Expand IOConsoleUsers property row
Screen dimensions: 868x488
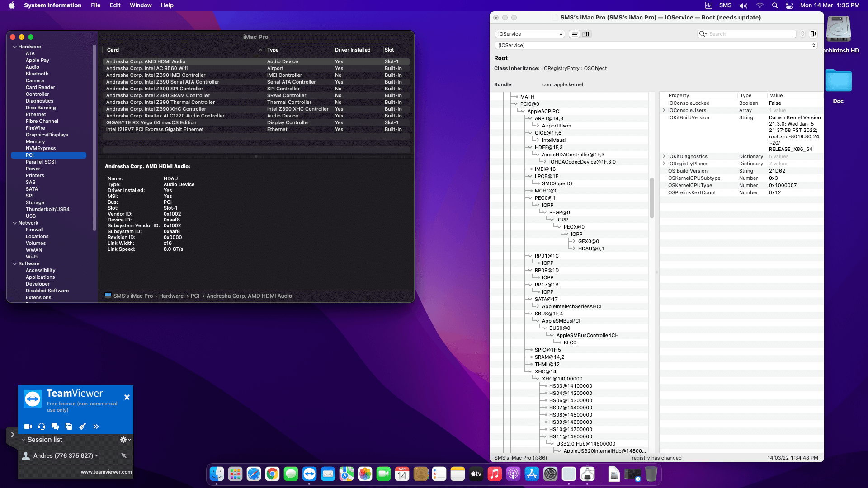pyautogui.click(x=664, y=110)
